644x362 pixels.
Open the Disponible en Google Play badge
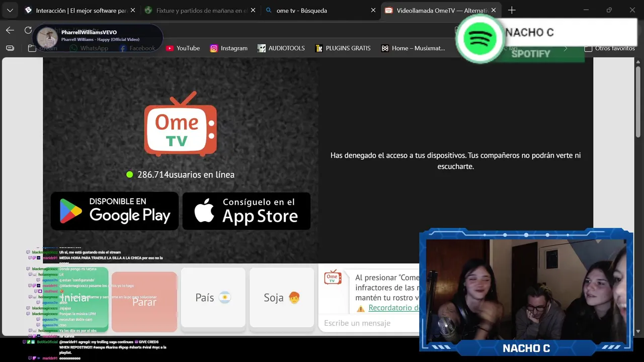[x=115, y=211]
